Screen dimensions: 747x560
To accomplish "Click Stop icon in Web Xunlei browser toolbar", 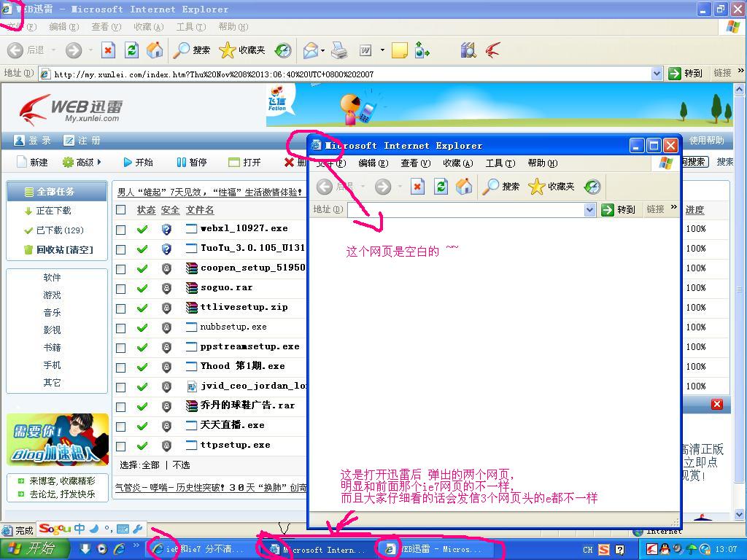I will 108,50.
